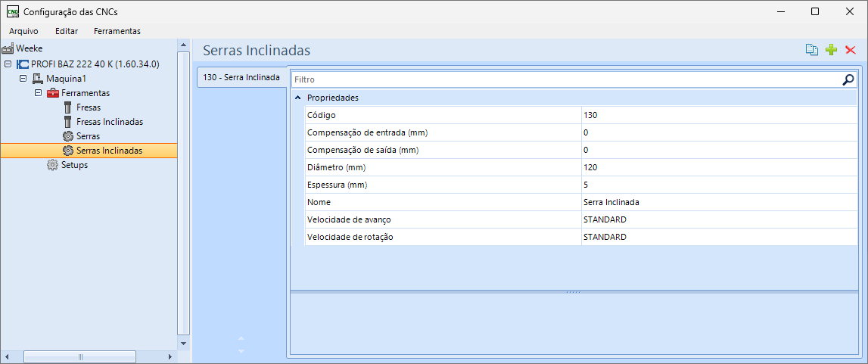868x364 pixels.
Task: Edit the Diâmetro value 120
Action: (x=719, y=167)
